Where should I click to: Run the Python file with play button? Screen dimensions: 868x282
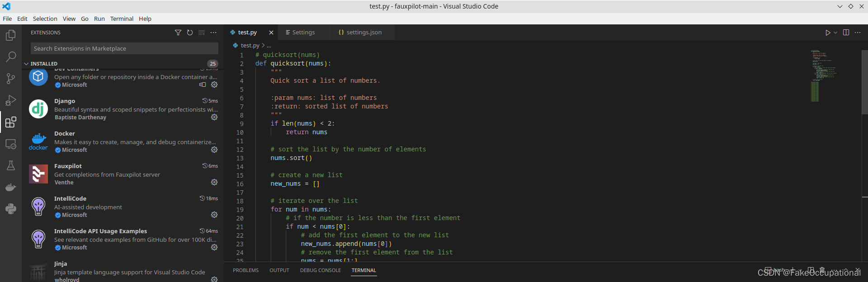828,33
